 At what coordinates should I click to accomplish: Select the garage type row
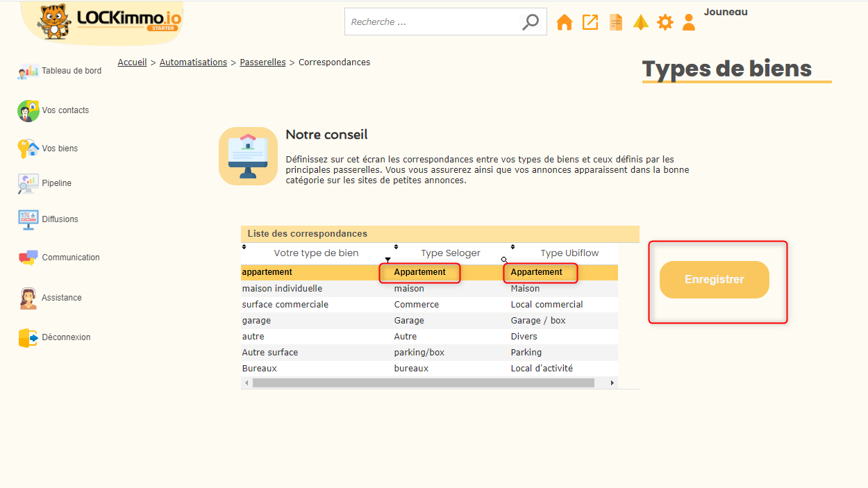click(x=429, y=321)
